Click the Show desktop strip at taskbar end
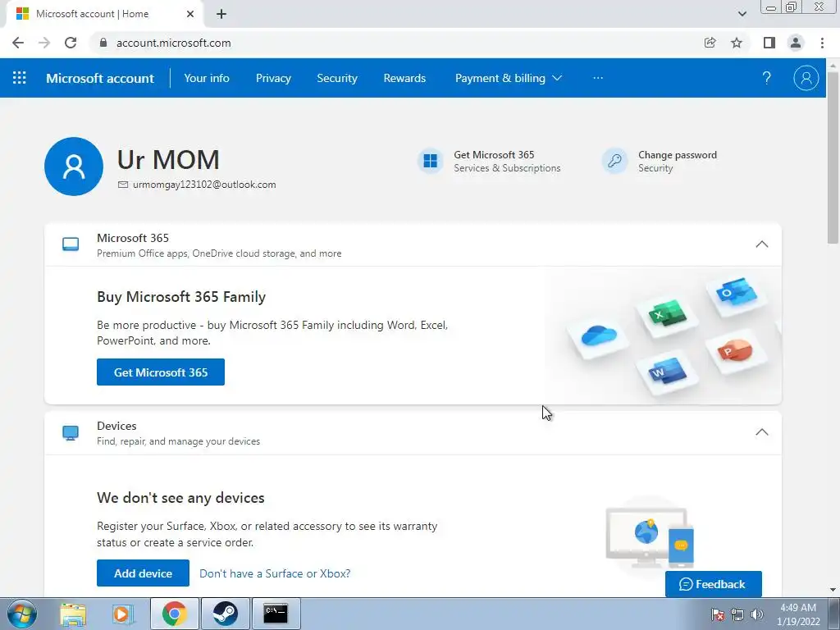 click(833, 614)
